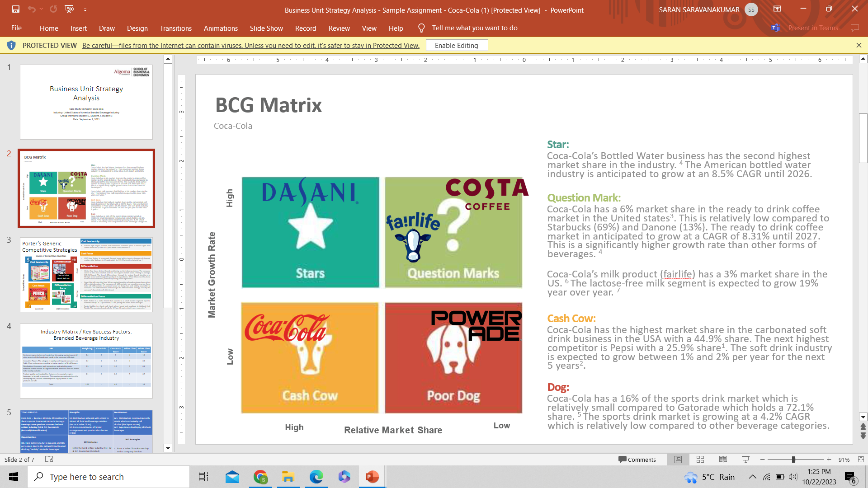Open Task View from taskbar

203,477
